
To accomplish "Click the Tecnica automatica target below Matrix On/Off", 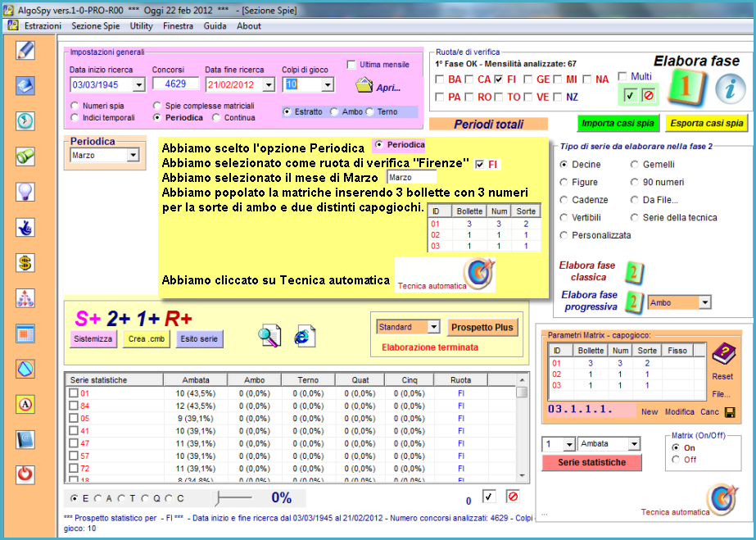I will click(722, 500).
